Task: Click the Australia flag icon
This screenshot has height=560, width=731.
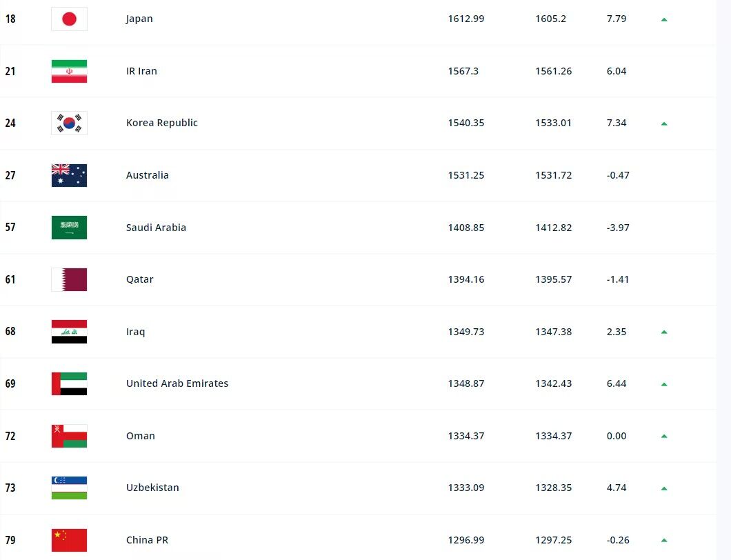Action: click(x=69, y=175)
